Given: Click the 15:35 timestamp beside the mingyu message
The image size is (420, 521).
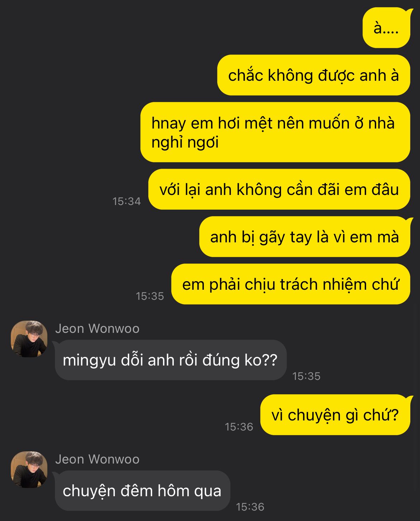Looking at the screenshot, I should coord(307,376).
